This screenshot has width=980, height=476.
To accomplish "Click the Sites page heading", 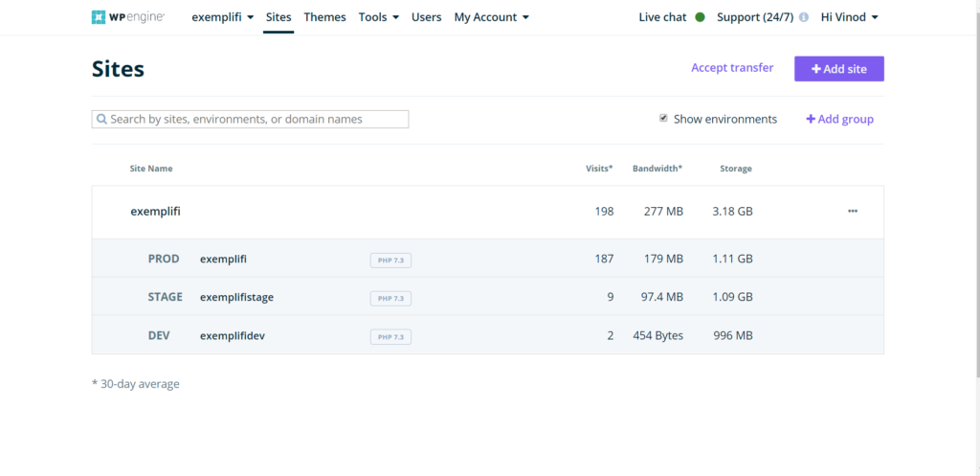I will click(118, 69).
